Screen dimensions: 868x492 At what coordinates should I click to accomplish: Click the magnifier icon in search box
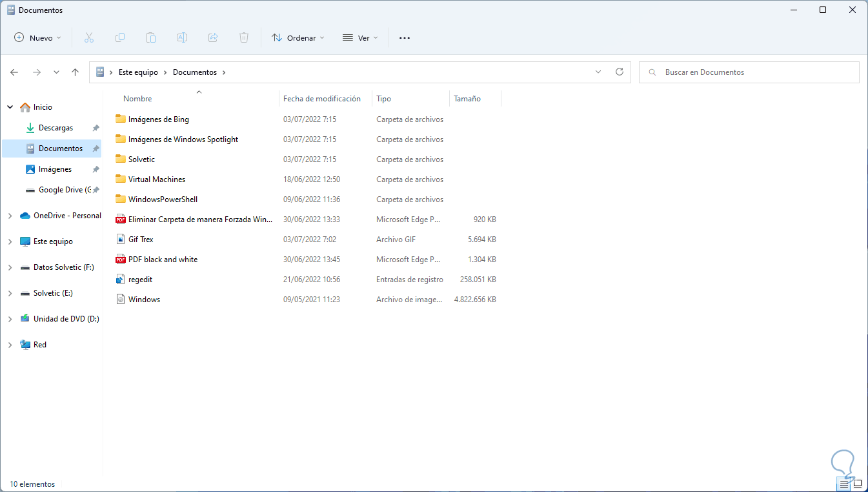(x=652, y=72)
